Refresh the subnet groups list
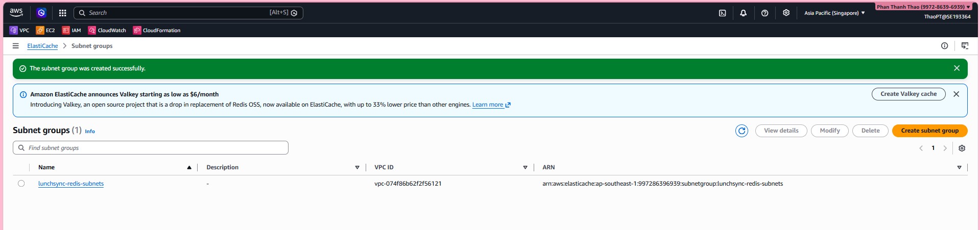The height and width of the screenshot is (230, 980). coord(742,131)
